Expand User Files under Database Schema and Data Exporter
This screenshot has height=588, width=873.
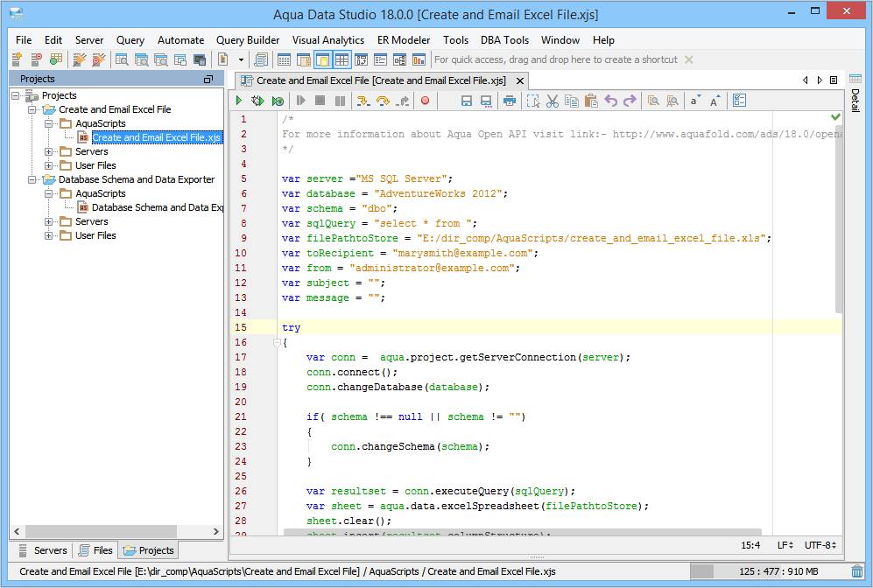pos(49,235)
